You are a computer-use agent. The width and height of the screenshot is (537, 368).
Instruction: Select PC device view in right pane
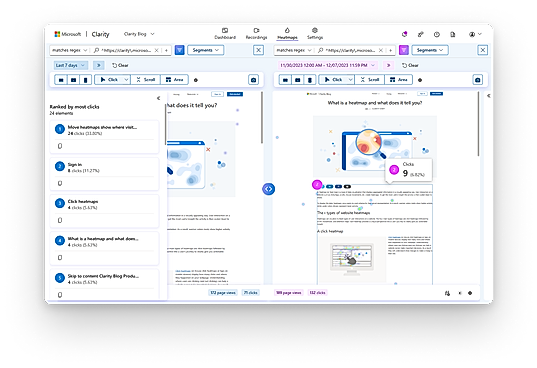(285, 80)
